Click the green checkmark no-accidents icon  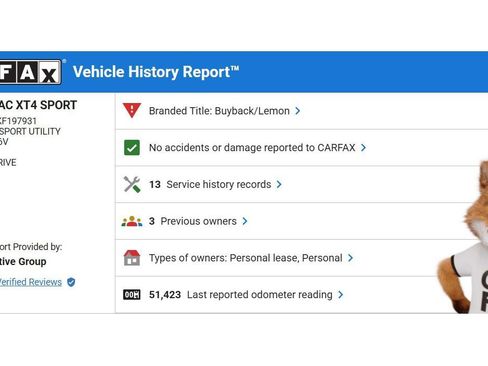[x=132, y=148]
